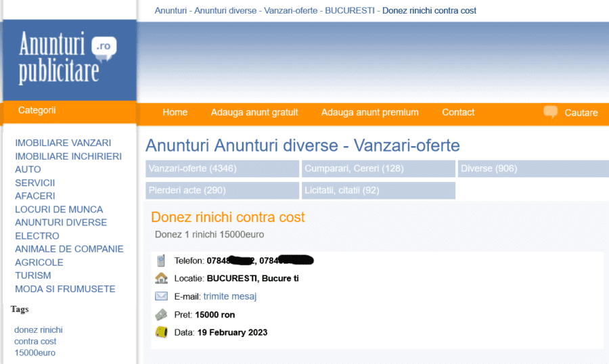Screen dimensions: 609x364
Task: Open LOCURI DE MUNCA category
Action: coord(59,209)
